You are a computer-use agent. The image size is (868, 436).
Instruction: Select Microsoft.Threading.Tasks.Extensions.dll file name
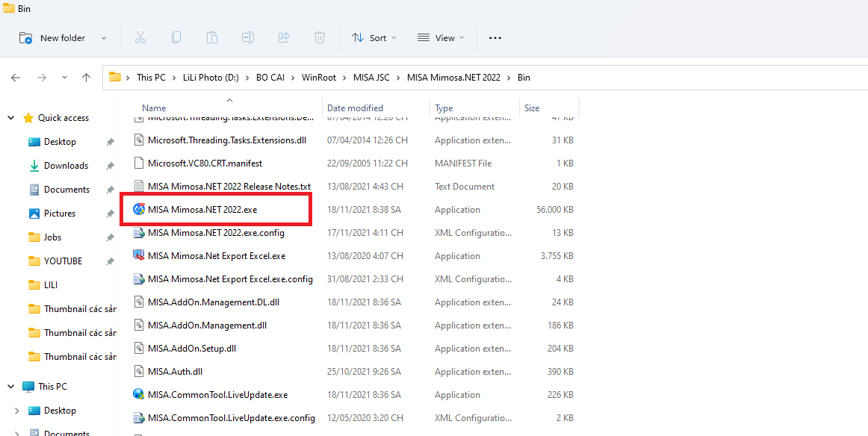[227, 140]
